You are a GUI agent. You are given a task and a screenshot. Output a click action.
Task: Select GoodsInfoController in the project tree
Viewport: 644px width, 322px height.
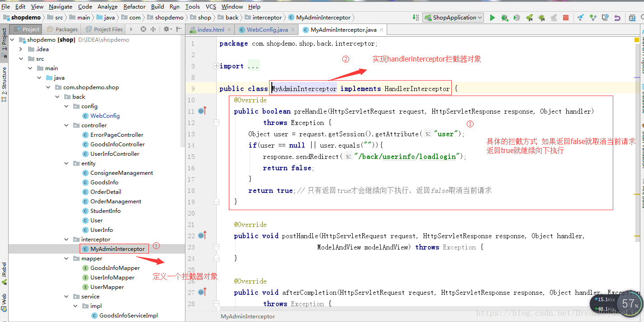coord(118,144)
